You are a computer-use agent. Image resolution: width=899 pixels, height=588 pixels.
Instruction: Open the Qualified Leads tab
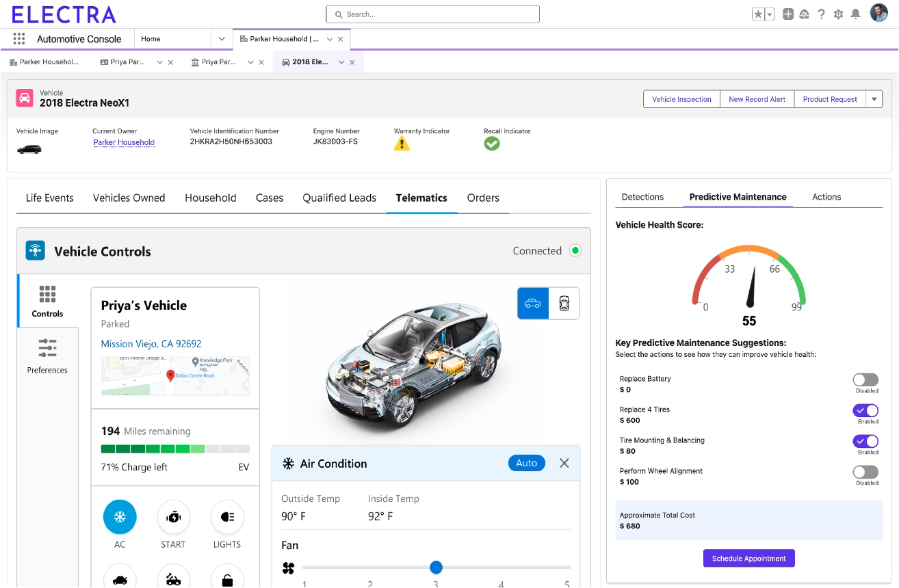(339, 198)
